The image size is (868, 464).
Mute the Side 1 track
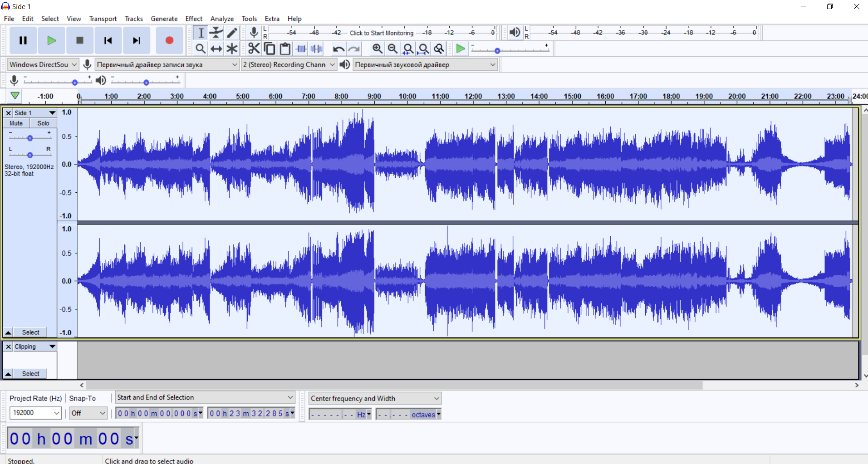point(16,123)
